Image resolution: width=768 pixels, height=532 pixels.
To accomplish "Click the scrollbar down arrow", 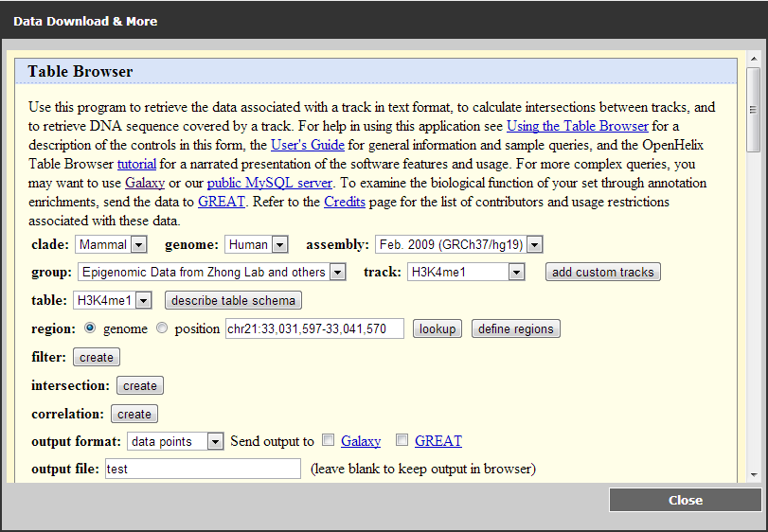I will coord(753,475).
